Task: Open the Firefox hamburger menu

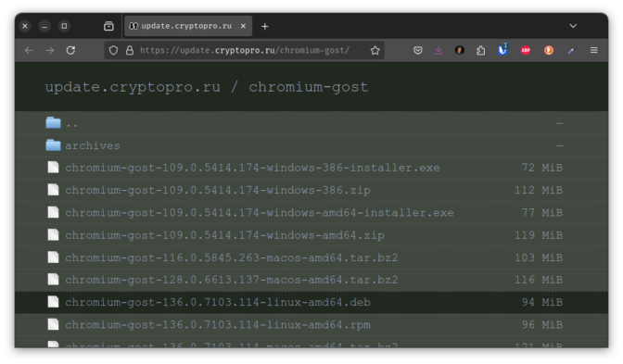Action: coord(594,50)
